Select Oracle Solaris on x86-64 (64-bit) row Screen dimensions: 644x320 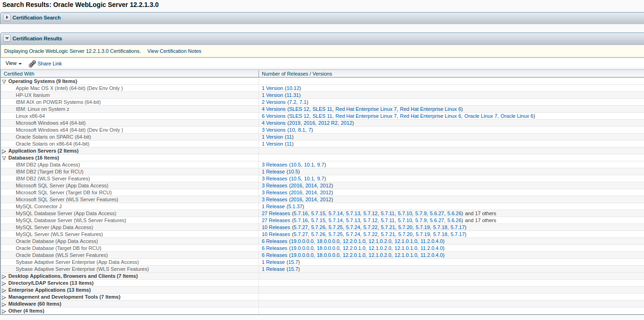click(x=322, y=144)
